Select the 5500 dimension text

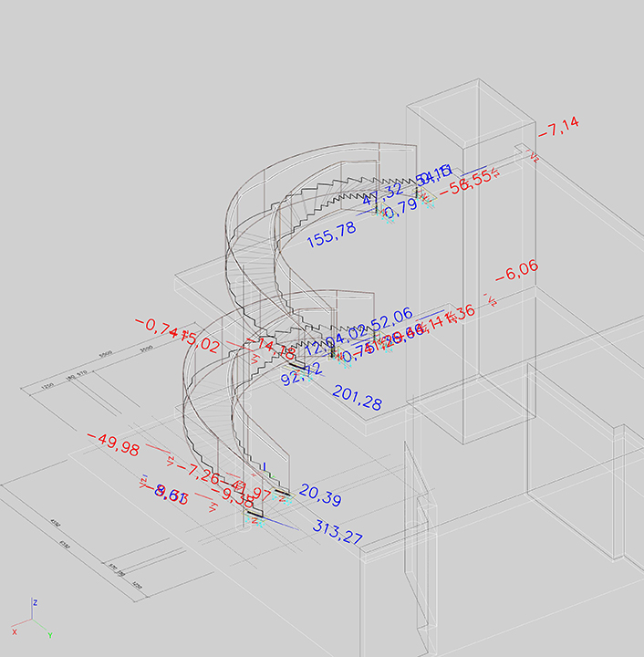click(x=104, y=353)
